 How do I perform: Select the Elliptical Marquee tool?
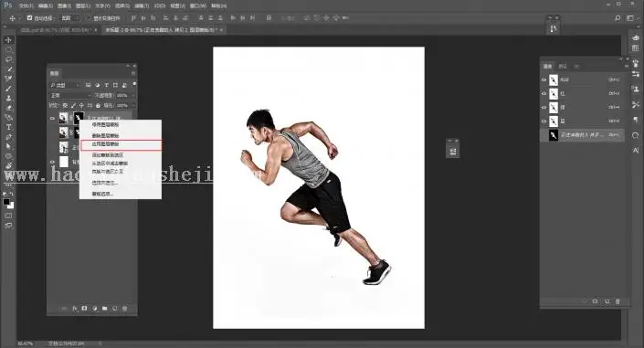click(8, 49)
